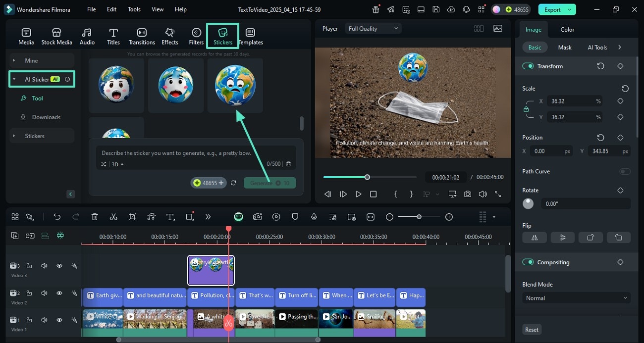Screen dimensions: 644x343
Task: Mute the Video 3 track
Action: pos(44,266)
